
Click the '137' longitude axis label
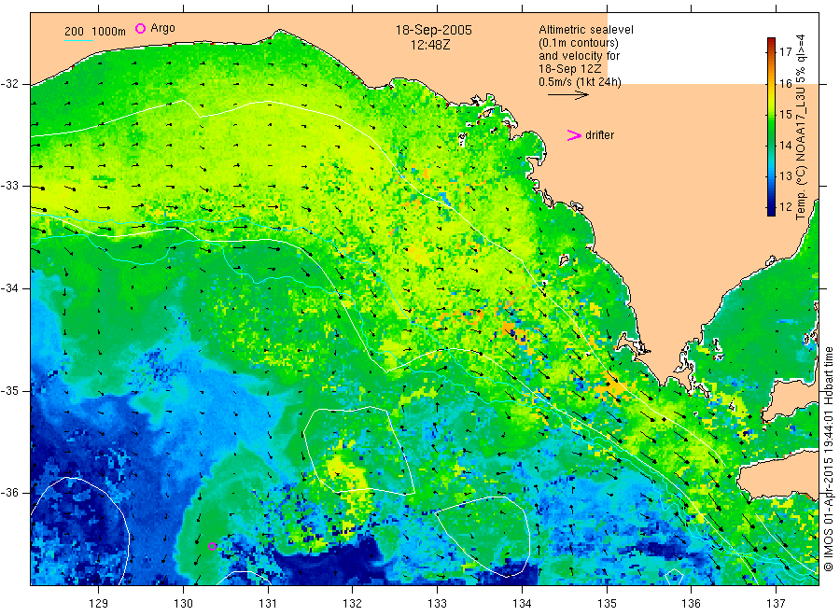point(776,603)
